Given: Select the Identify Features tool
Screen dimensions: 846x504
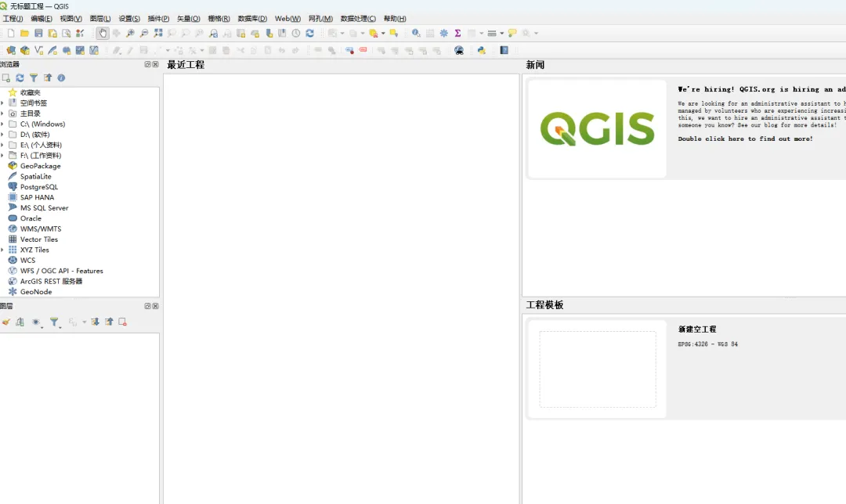Looking at the screenshot, I should (416, 34).
